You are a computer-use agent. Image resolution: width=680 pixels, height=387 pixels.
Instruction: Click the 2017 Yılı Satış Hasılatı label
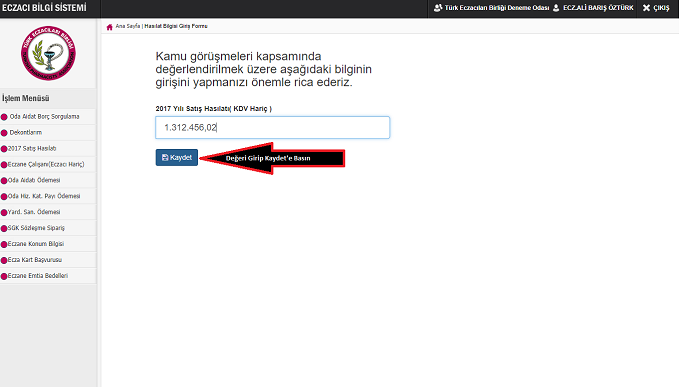(x=214, y=109)
